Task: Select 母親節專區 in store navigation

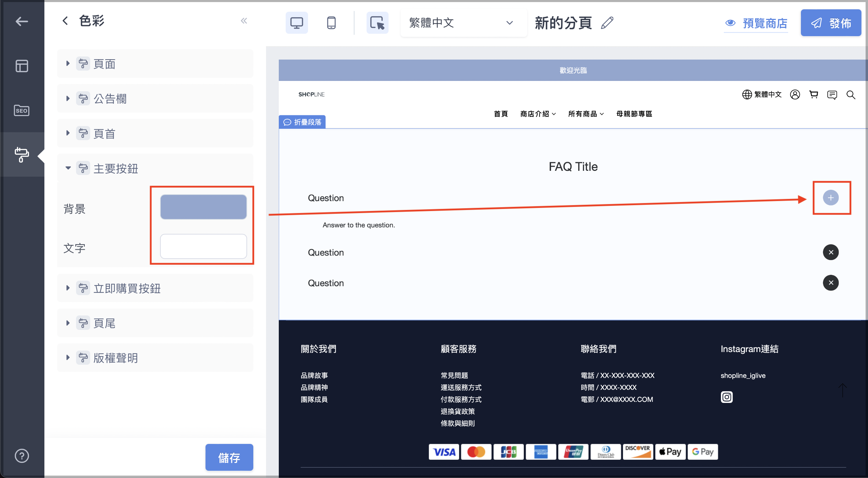Action: [x=634, y=114]
